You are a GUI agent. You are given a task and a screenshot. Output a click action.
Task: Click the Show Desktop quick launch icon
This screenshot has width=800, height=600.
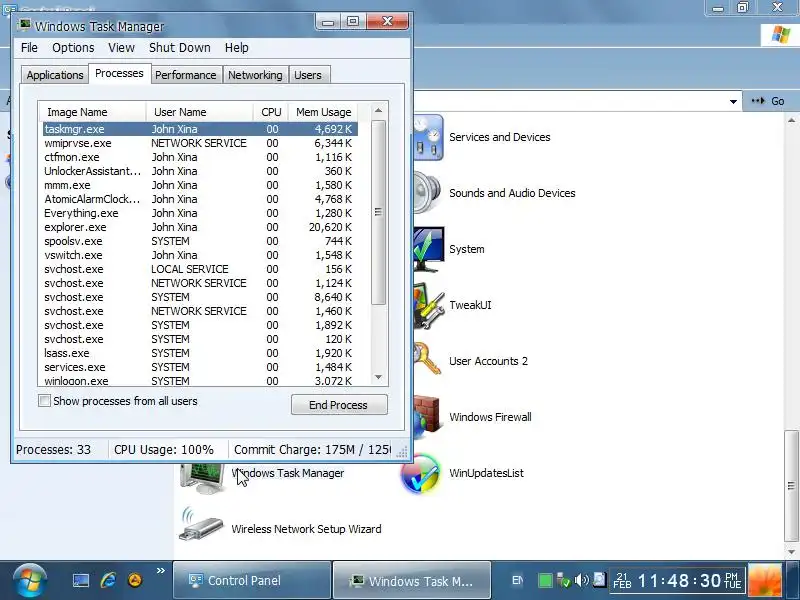81,581
